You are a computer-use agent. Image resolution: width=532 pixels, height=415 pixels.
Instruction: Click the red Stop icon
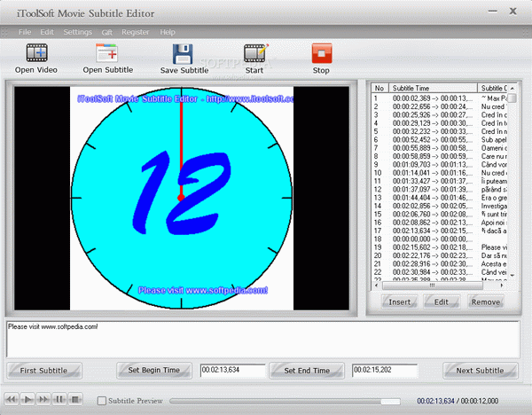pyautogui.click(x=322, y=53)
